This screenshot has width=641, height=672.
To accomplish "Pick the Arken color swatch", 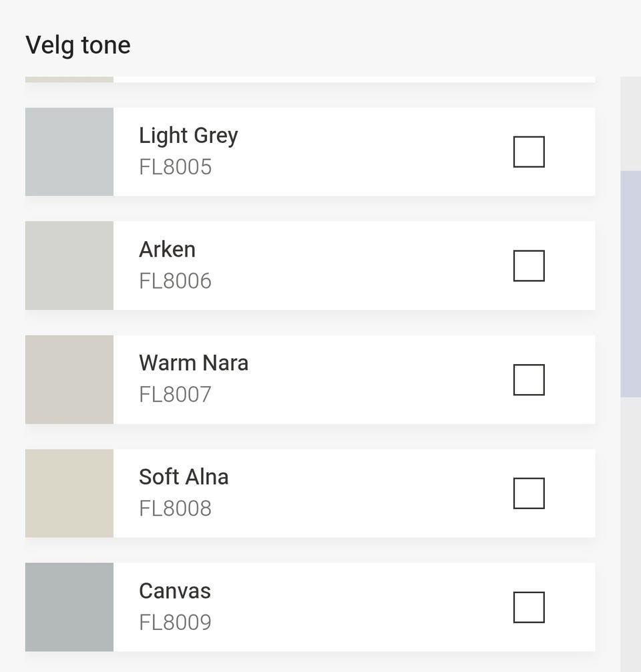I will [69, 266].
